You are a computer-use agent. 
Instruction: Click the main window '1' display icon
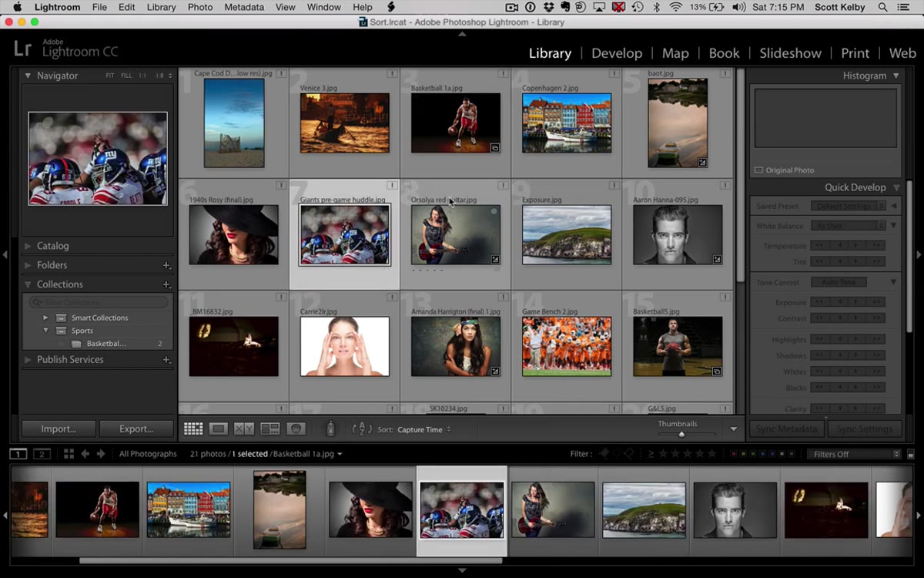coord(18,454)
